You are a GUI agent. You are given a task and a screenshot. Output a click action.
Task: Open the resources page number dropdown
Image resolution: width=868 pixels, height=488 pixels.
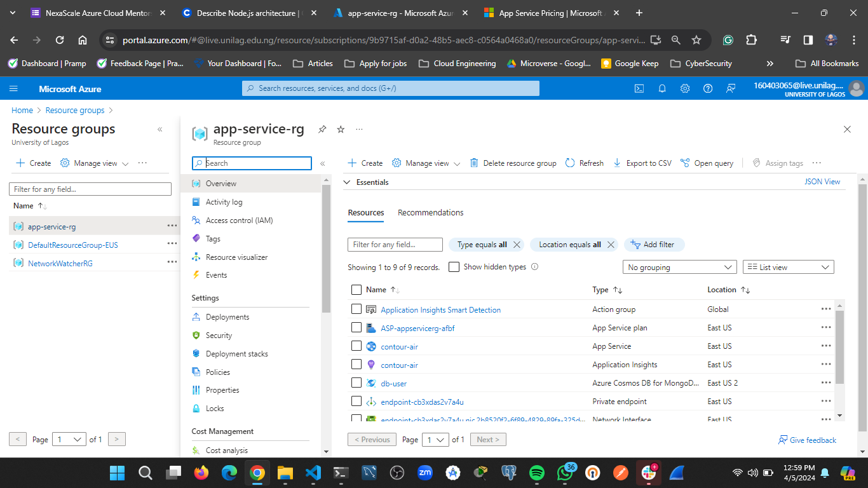click(x=435, y=440)
